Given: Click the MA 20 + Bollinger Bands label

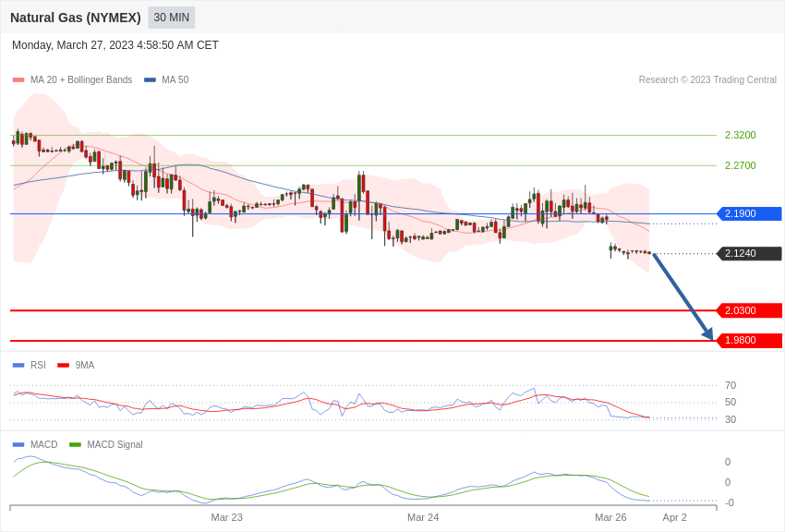Looking at the screenshot, I should click(81, 79).
